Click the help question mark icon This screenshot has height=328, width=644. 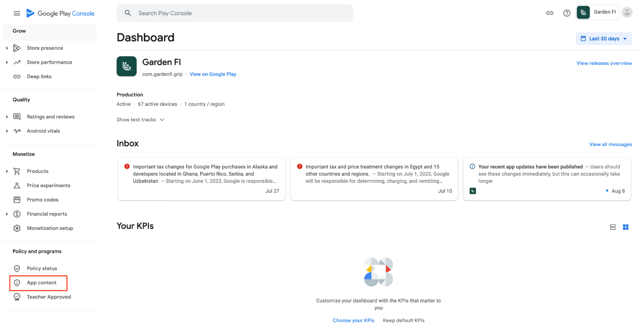[x=567, y=13]
